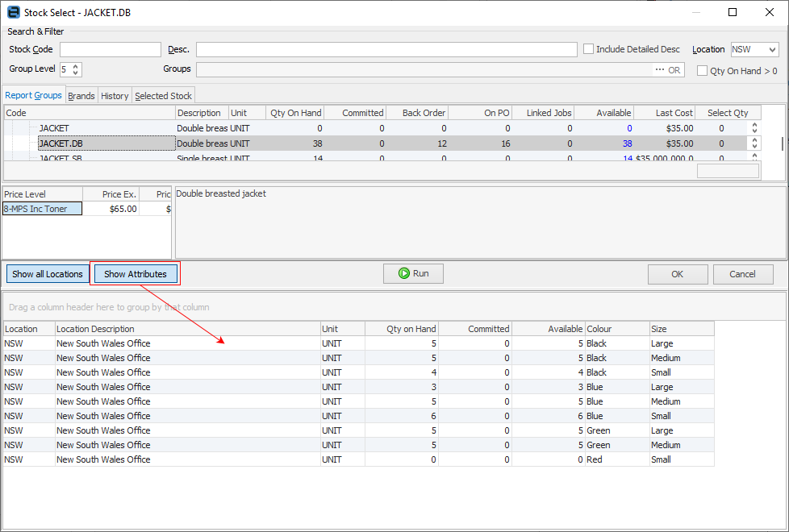The width and height of the screenshot is (789, 532).
Task: Click Select Qty spinner for JACKET.DB row
Action: click(x=754, y=143)
